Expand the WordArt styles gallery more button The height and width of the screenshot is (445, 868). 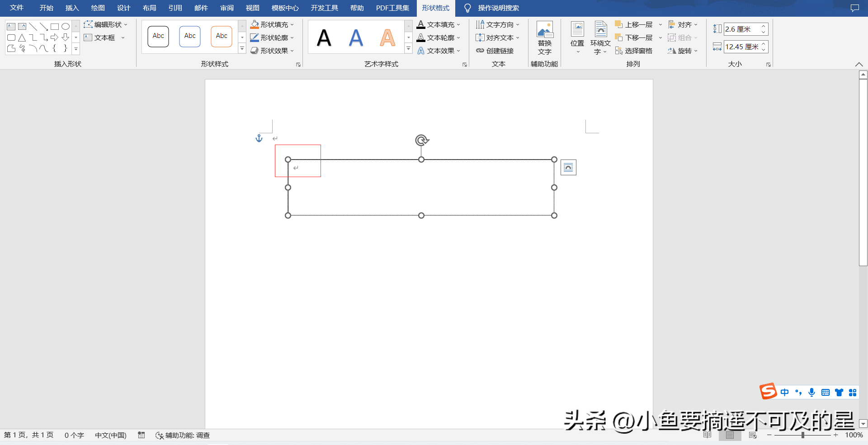[409, 48]
